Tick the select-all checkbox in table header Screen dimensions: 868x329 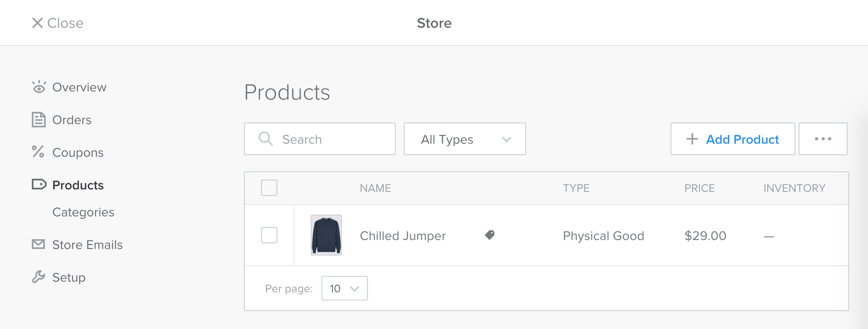point(269,188)
